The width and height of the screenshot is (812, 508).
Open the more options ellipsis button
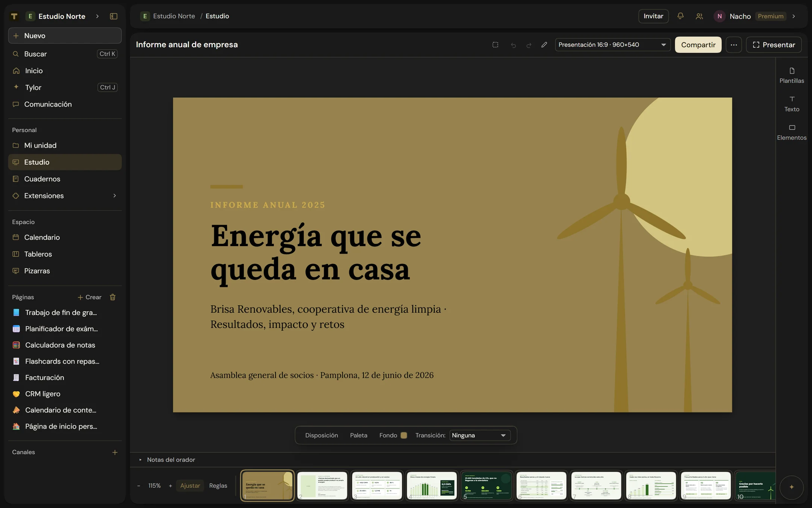click(733, 45)
